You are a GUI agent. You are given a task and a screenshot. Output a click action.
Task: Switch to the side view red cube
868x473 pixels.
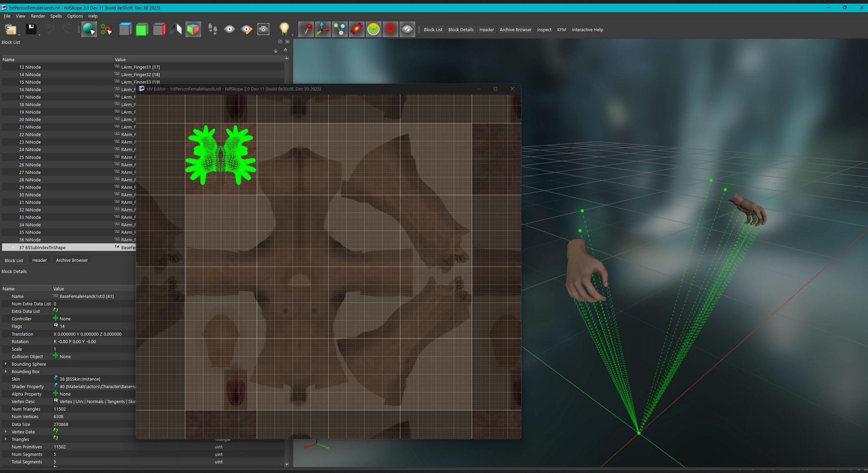159,29
